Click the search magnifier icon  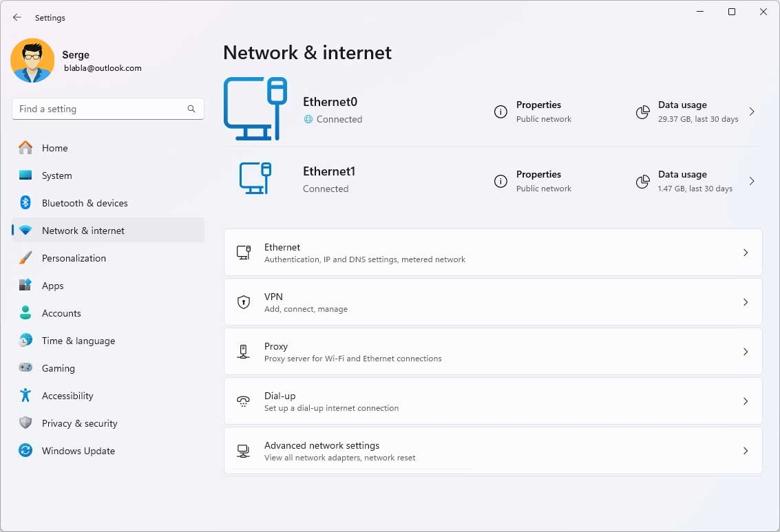[191, 109]
